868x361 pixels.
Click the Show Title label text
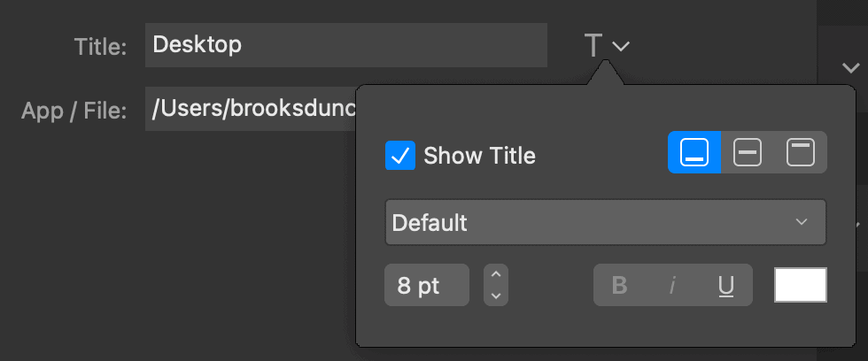point(479,156)
